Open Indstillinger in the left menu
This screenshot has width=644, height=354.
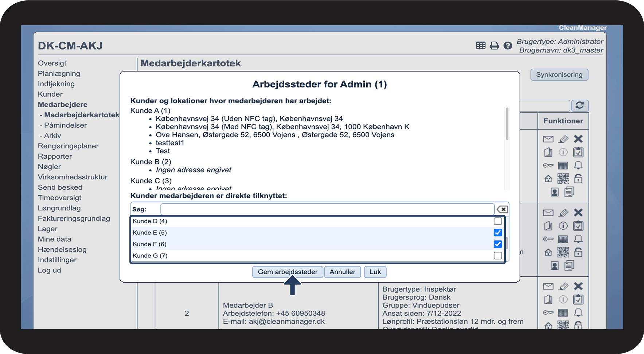tap(57, 260)
